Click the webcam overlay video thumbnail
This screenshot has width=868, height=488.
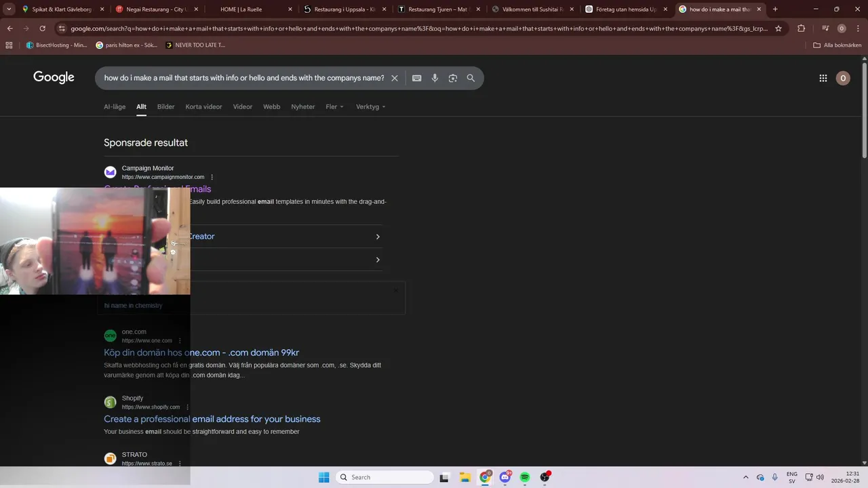[x=95, y=241]
